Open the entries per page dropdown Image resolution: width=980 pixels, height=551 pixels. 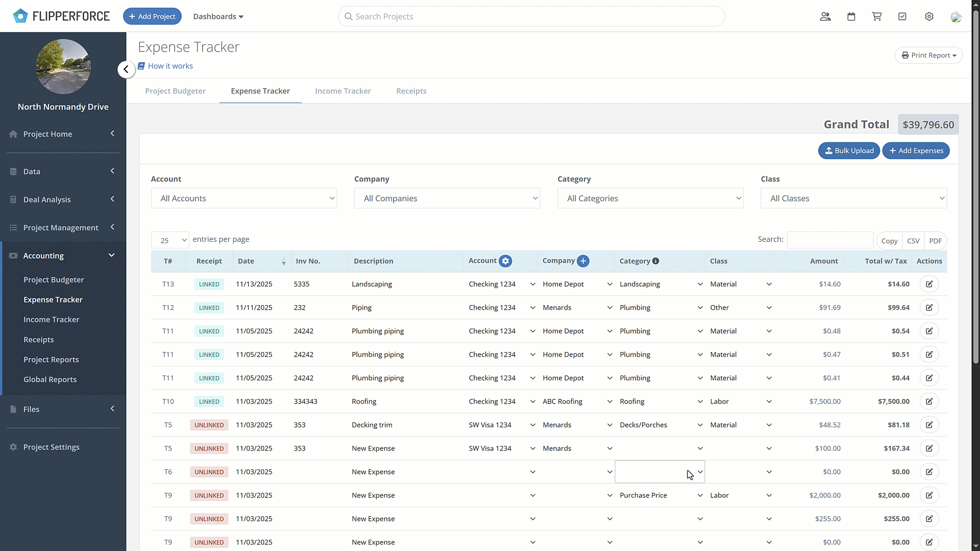170,239
